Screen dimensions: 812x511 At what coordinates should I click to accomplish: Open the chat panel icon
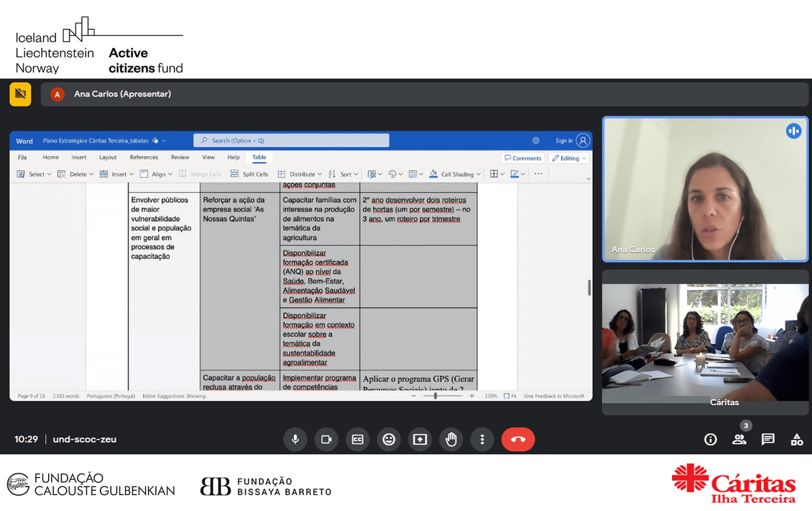coord(768,439)
